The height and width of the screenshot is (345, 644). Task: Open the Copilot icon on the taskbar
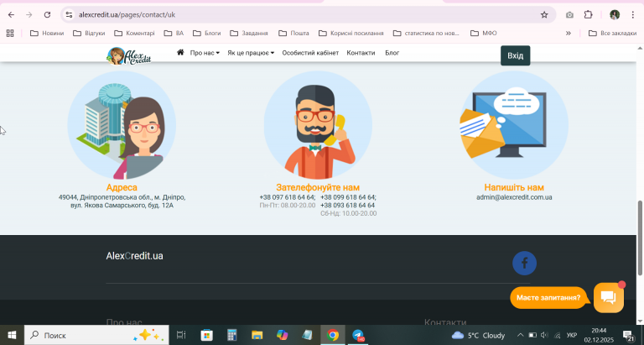coord(282,335)
